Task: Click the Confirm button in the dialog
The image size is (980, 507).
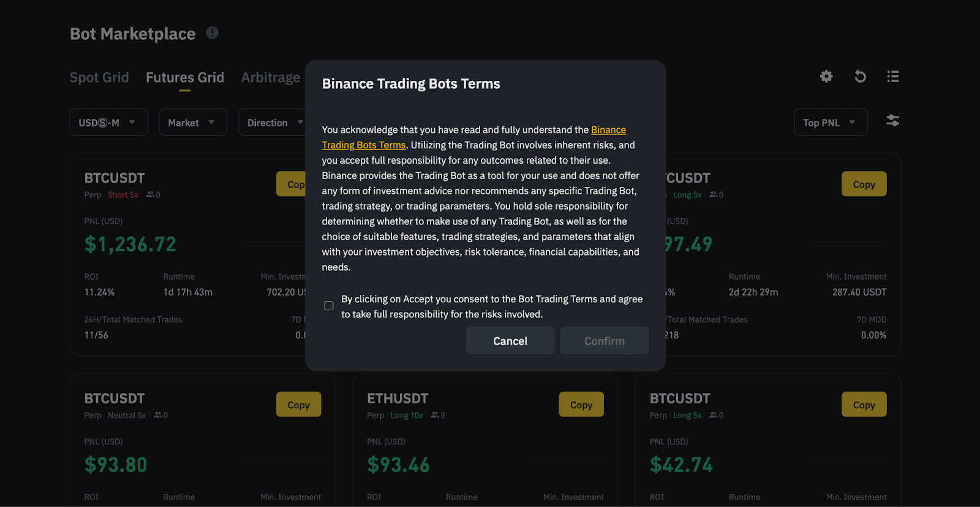Action: click(604, 340)
